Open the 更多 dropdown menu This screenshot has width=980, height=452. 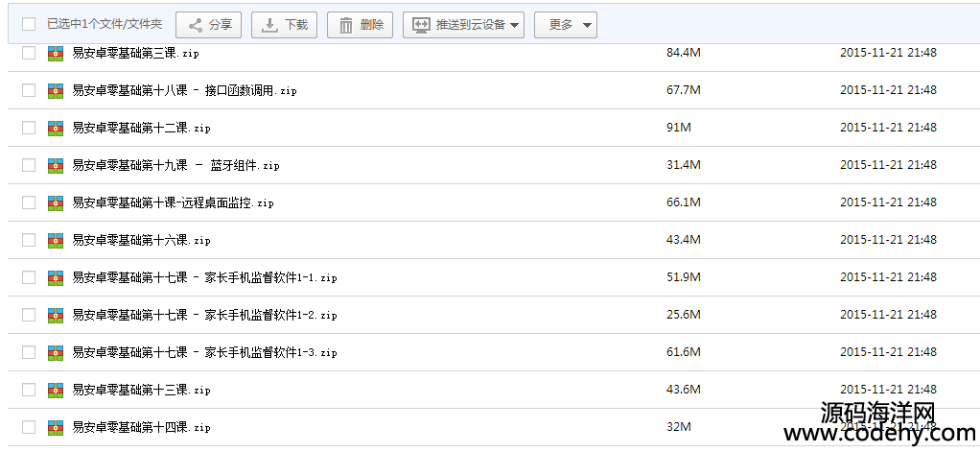pos(566,25)
